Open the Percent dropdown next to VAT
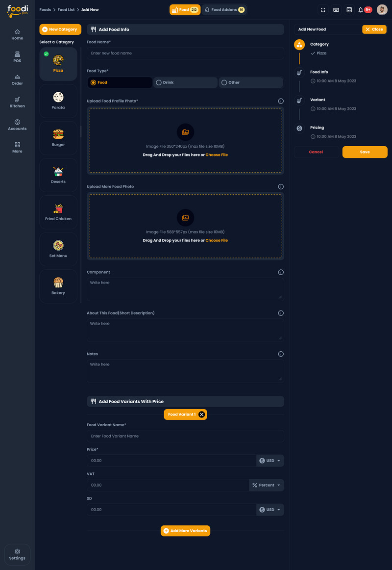Screen dimensions: 392x570 [x=266, y=485]
